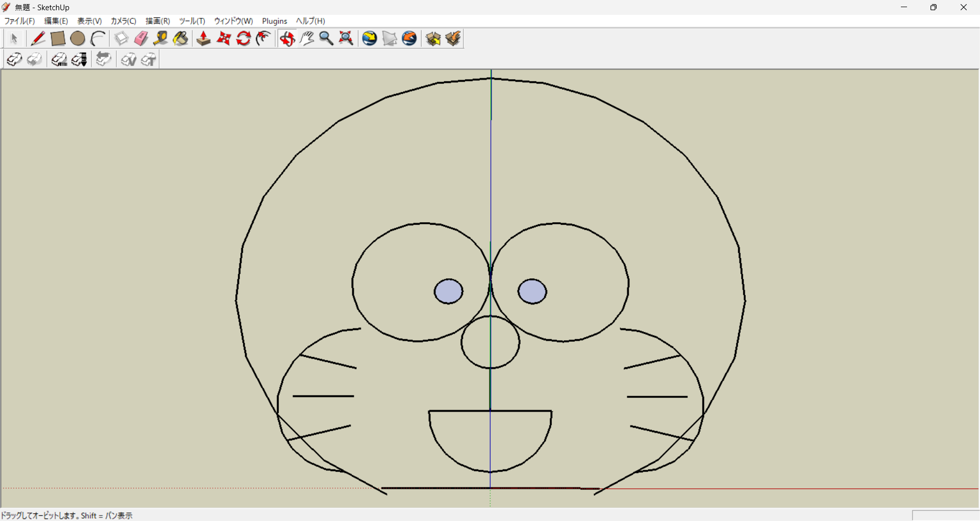
Task: Open the ツール(T) menu
Action: point(192,21)
